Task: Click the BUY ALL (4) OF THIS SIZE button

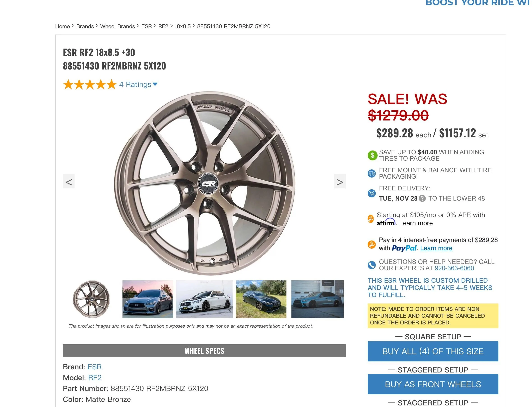Action: (433, 351)
